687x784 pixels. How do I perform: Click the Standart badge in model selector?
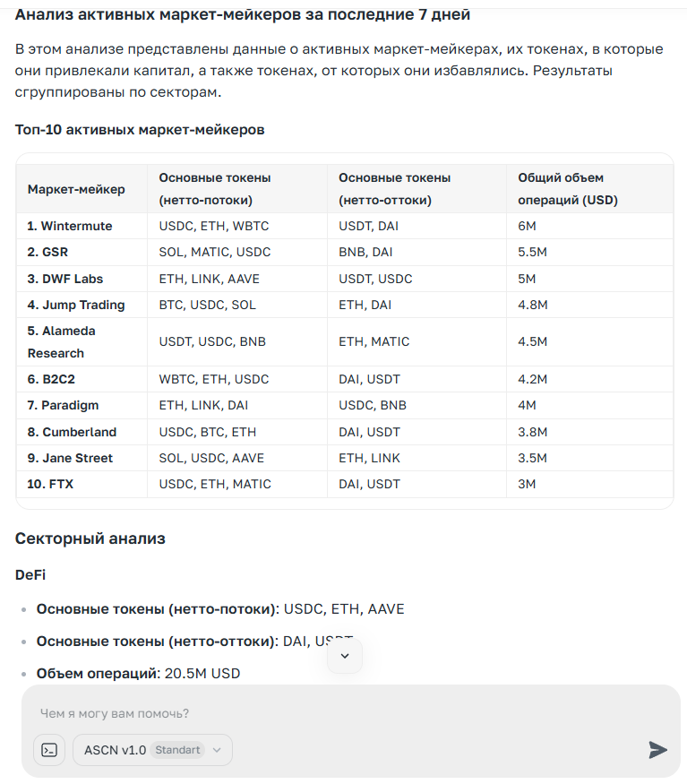pyautogui.click(x=176, y=750)
